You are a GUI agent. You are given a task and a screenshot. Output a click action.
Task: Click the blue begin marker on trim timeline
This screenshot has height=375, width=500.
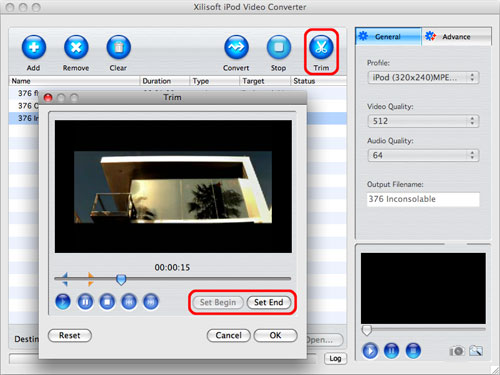point(65,279)
